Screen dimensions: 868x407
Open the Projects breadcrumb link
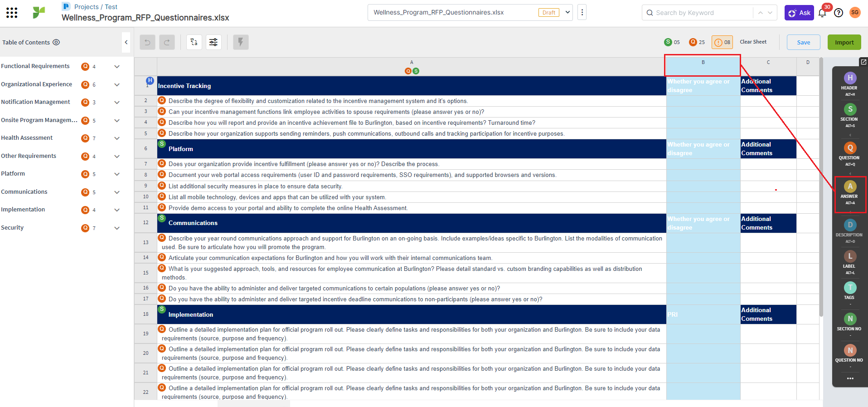point(86,7)
